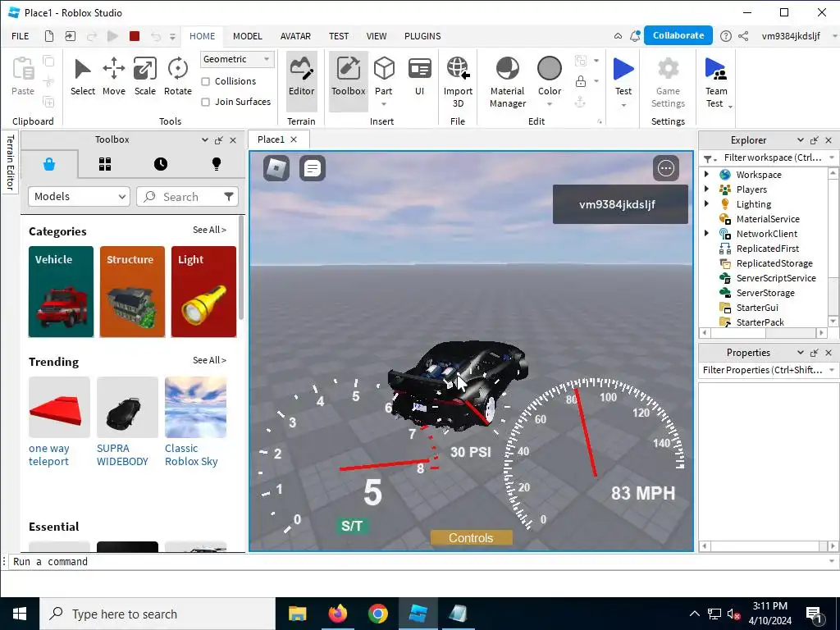
Task: Open Chrome from the taskbar
Action: point(377,614)
